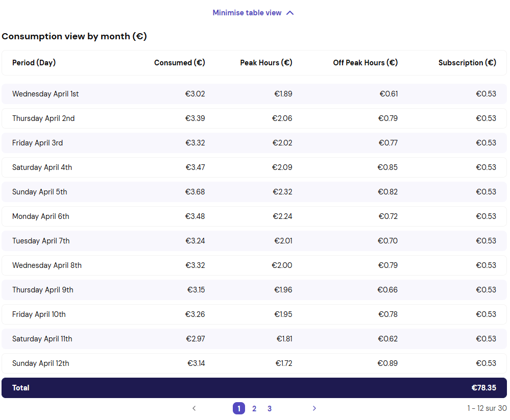Click the 1 – 12 sur 30 counter

coord(487,408)
